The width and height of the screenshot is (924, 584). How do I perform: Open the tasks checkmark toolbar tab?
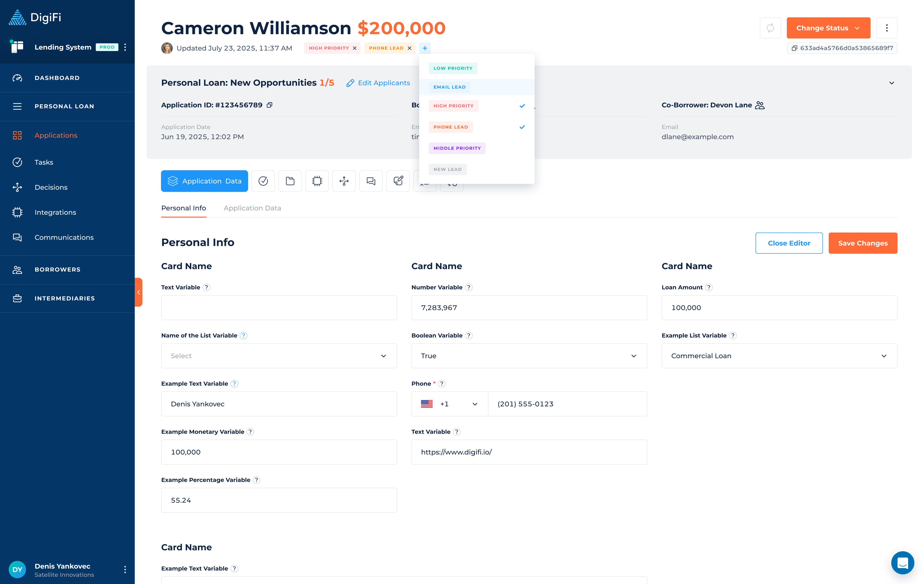(263, 181)
